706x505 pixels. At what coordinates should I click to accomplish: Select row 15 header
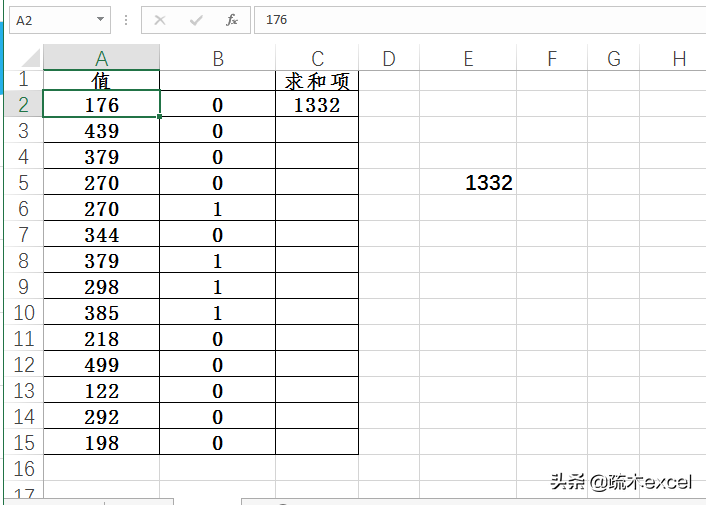23,442
